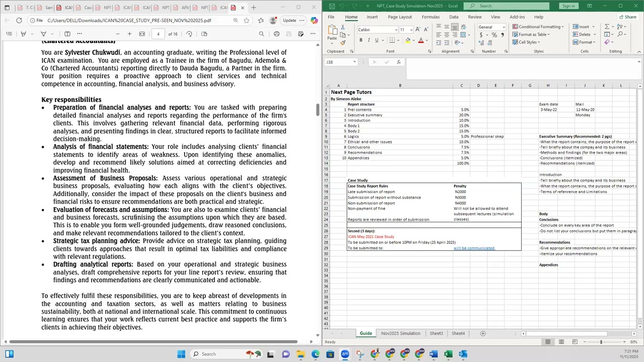This screenshot has width=644, height=362.
Task: Click the Increase Font Size icon
Action: 418,30
